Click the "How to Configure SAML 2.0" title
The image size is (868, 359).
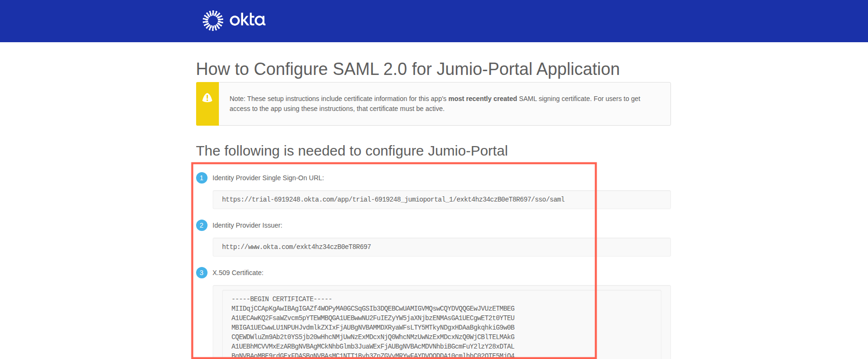(x=407, y=69)
